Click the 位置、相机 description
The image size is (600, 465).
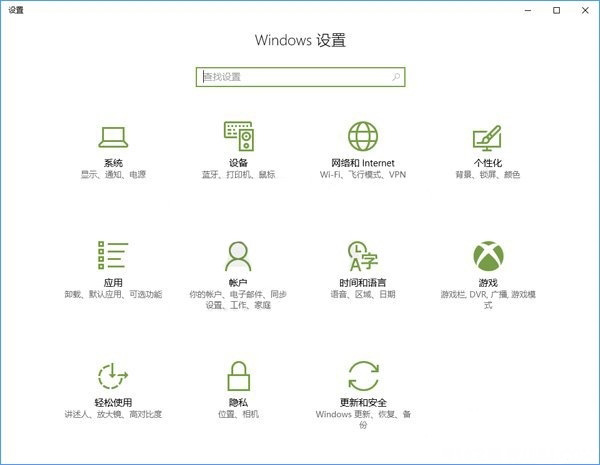point(238,414)
